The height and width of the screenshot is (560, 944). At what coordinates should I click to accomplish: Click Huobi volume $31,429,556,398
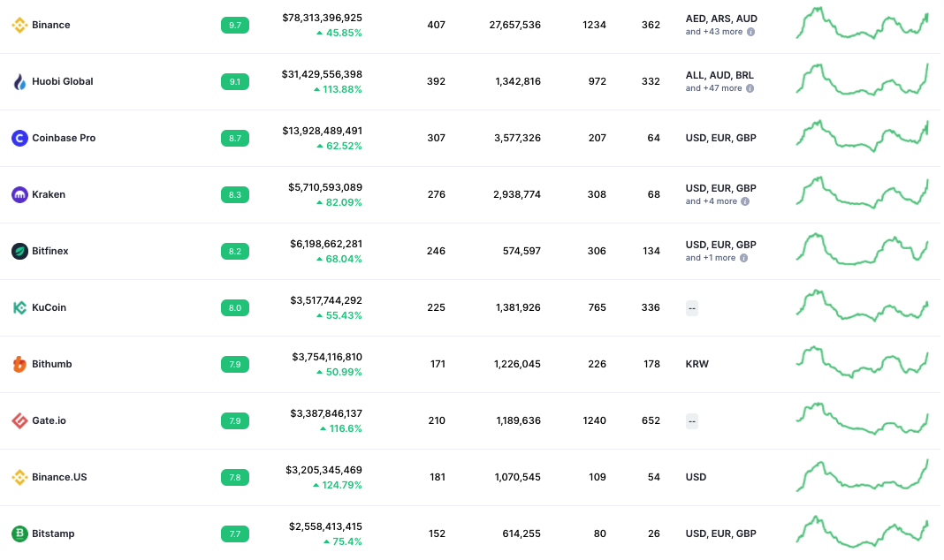(x=322, y=74)
